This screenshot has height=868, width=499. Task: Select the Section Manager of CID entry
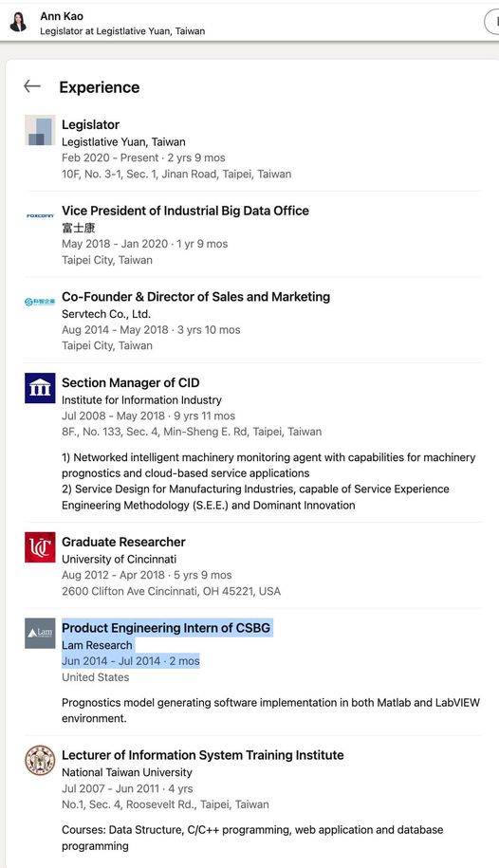coord(131,382)
